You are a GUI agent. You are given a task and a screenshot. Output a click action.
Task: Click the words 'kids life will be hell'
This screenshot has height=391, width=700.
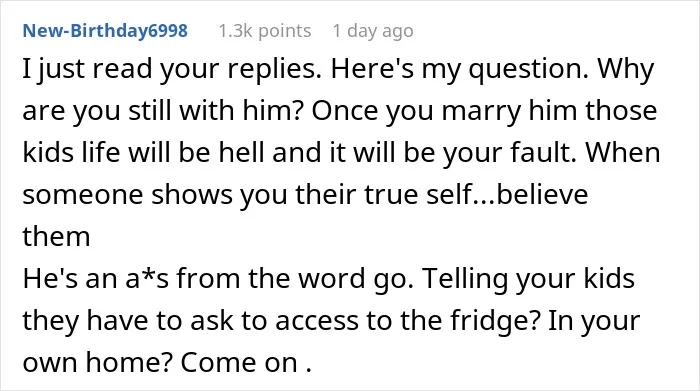(x=143, y=153)
